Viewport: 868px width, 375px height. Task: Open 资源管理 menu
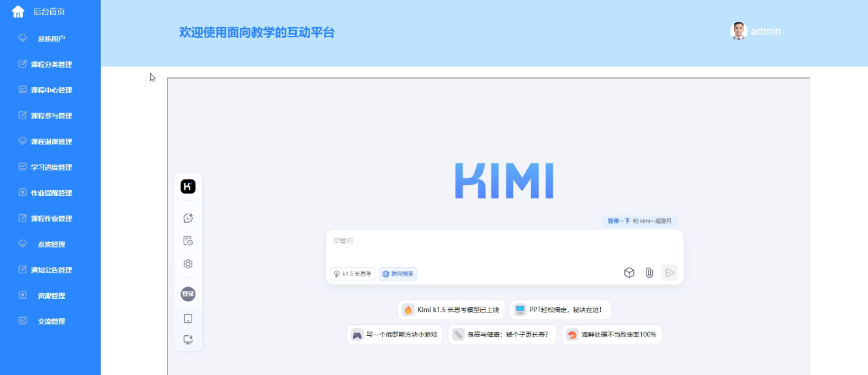click(50, 296)
